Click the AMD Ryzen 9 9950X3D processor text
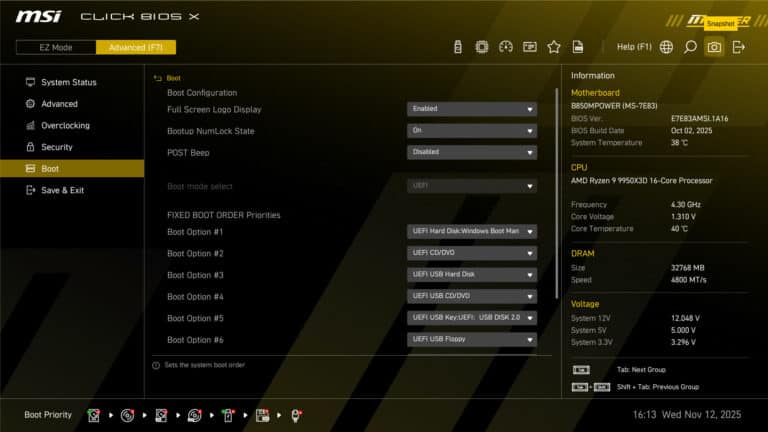 [641, 181]
